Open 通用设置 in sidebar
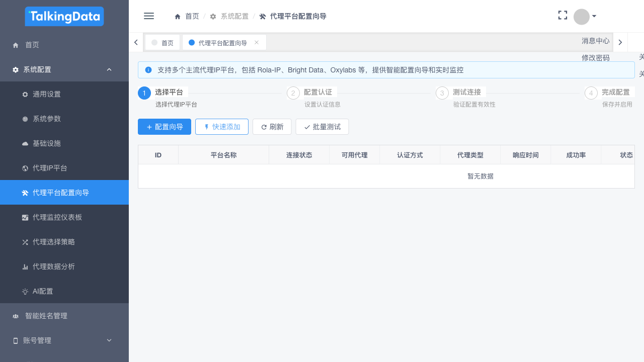The height and width of the screenshot is (362, 644). (x=47, y=94)
